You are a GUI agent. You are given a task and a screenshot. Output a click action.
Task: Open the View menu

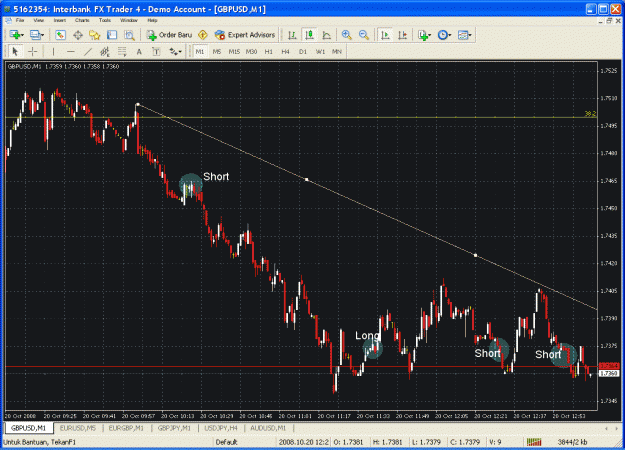39,20
